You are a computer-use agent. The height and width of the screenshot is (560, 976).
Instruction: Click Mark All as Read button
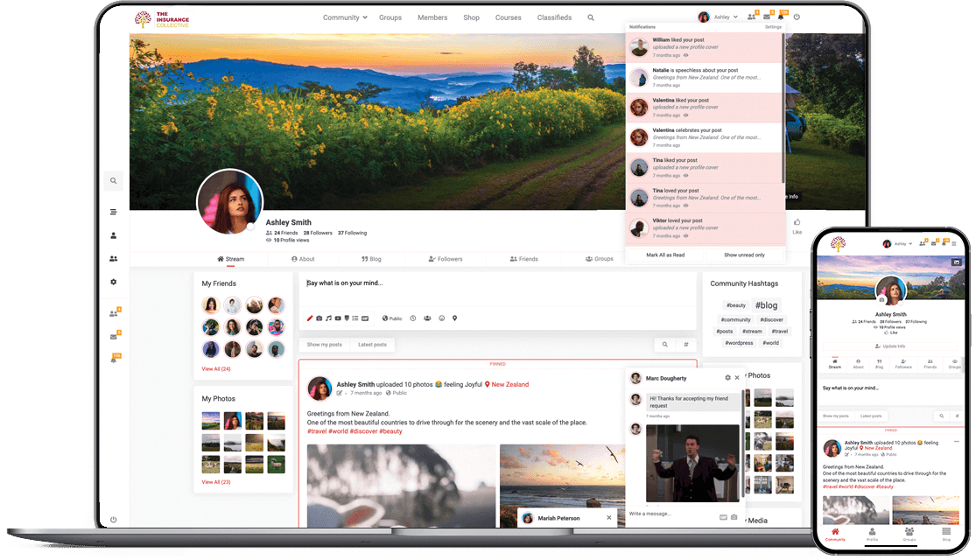point(665,255)
